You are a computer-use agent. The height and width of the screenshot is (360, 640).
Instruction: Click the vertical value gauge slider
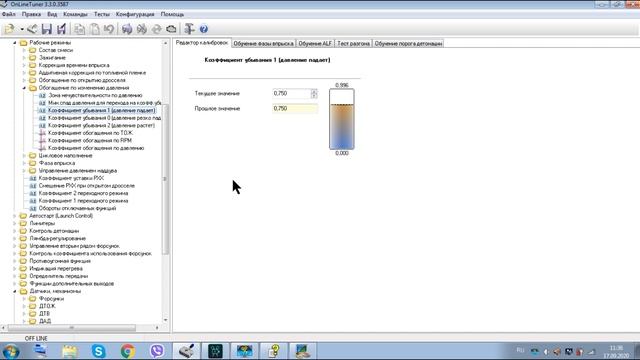click(x=342, y=119)
